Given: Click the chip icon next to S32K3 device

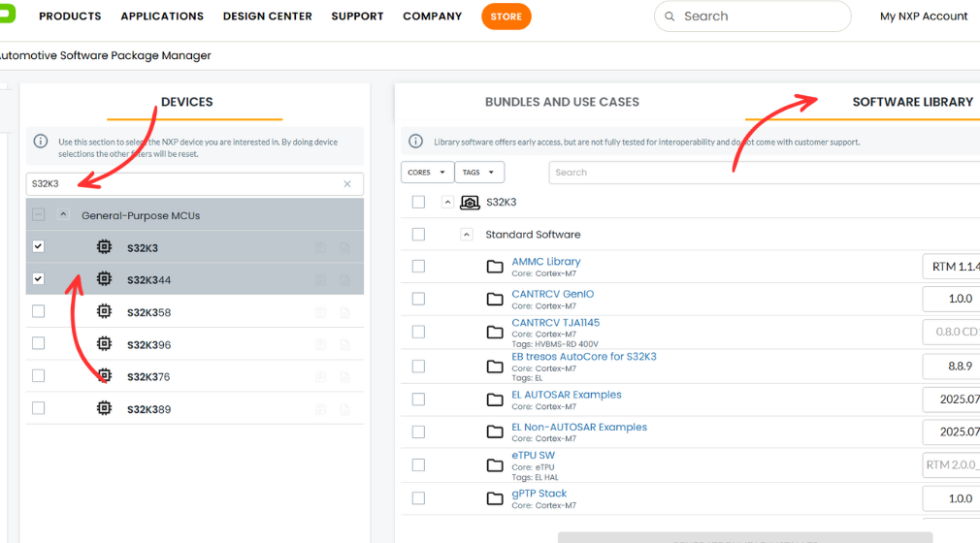Looking at the screenshot, I should (105, 247).
